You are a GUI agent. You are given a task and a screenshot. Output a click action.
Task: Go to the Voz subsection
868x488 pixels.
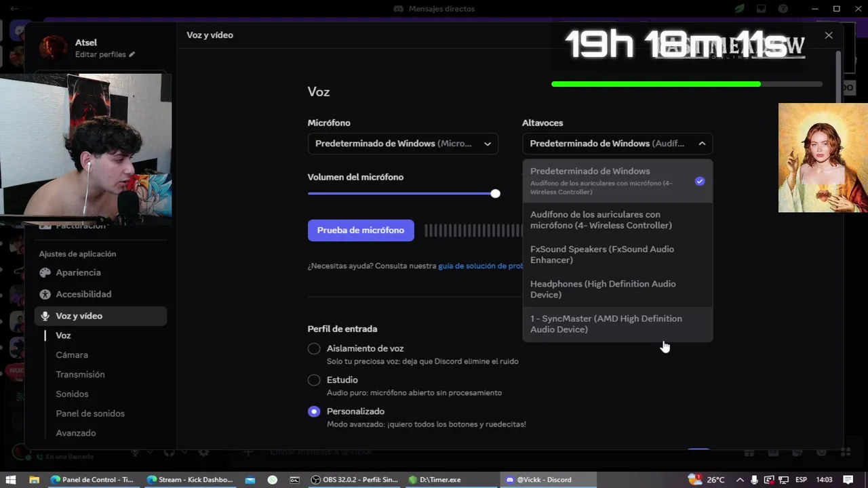coord(63,335)
